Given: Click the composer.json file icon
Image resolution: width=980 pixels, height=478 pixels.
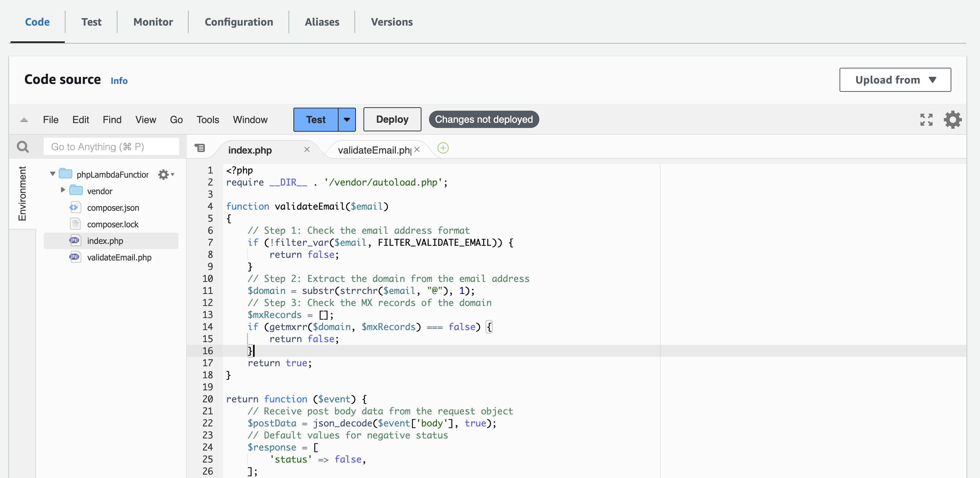Looking at the screenshot, I should (x=75, y=208).
